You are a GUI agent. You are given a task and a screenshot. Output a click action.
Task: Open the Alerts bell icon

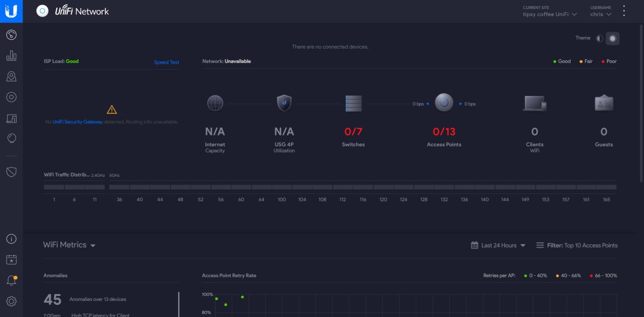11,280
